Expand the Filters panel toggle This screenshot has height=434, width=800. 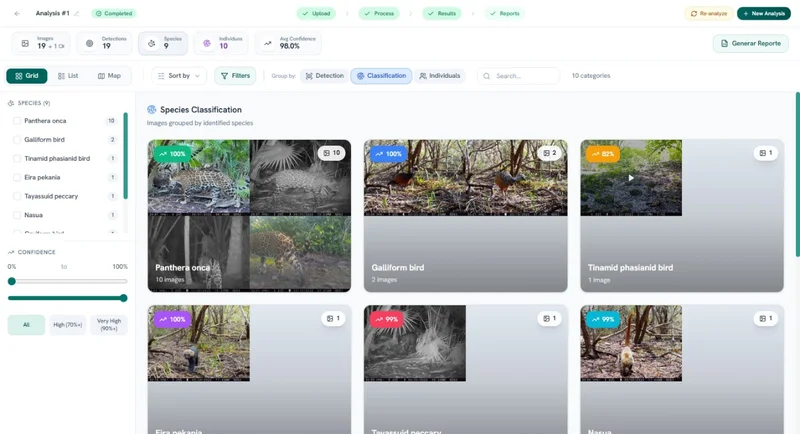point(236,76)
